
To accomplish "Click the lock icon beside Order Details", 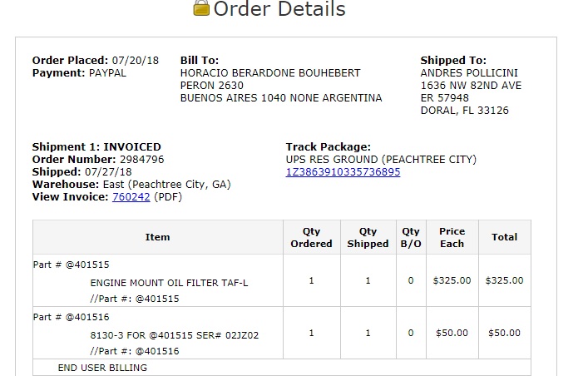I will [x=201, y=7].
